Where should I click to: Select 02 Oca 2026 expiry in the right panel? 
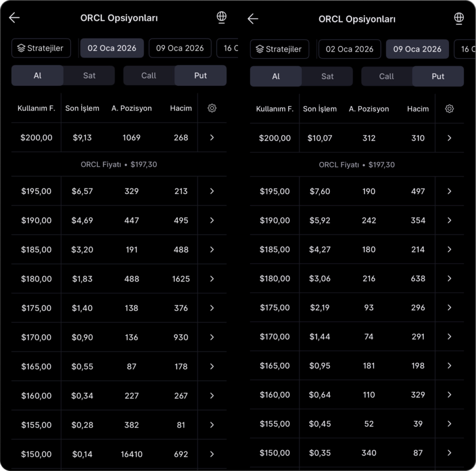pos(350,49)
